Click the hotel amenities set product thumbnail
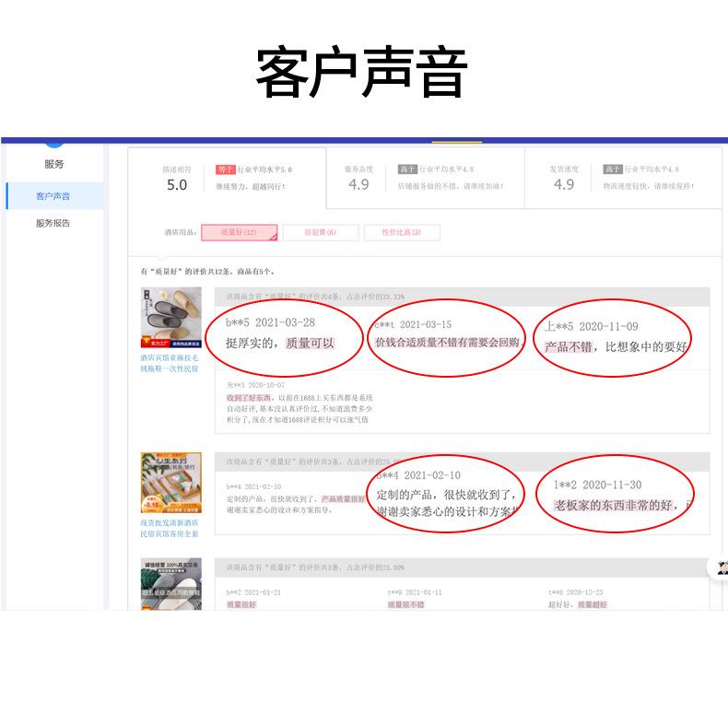The height and width of the screenshot is (713, 728). point(170,483)
